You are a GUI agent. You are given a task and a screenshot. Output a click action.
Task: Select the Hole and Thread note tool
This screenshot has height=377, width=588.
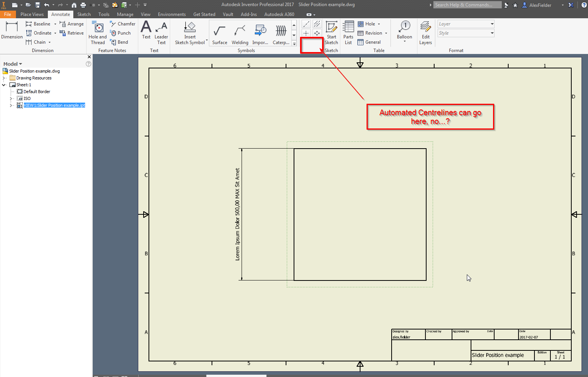coord(97,33)
